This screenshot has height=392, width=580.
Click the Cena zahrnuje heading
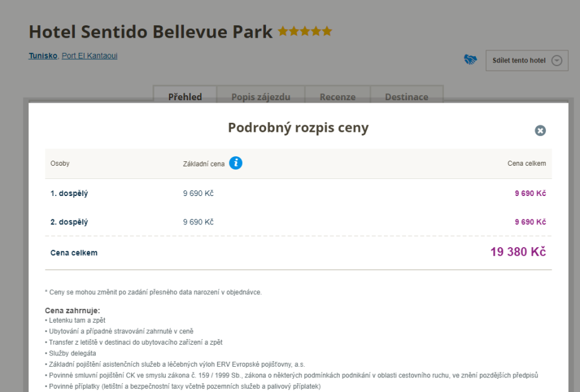pos(72,311)
